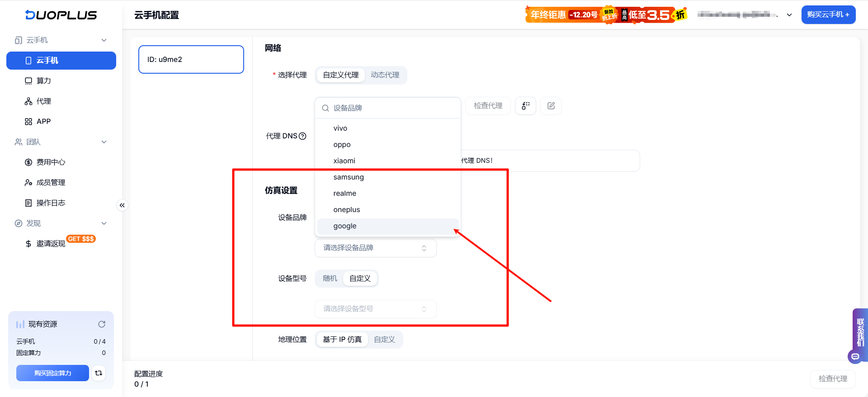Click the 现有资源 bar chart icon
This screenshot has width=868, height=397.
pyautogui.click(x=20, y=324)
